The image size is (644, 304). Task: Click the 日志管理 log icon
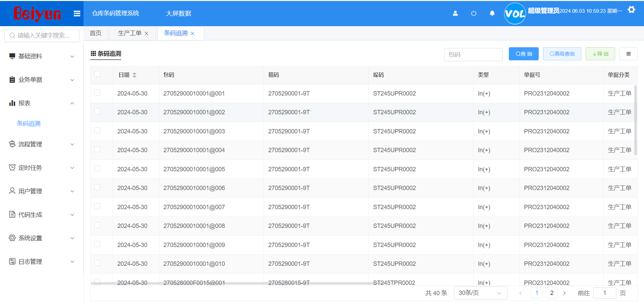pos(12,261)
